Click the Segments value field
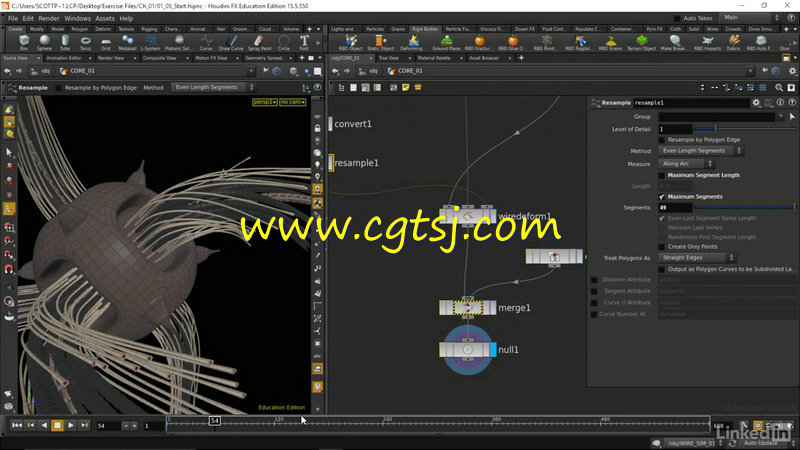This screenshot has height=450, width=800. click(x=676, y=208)
